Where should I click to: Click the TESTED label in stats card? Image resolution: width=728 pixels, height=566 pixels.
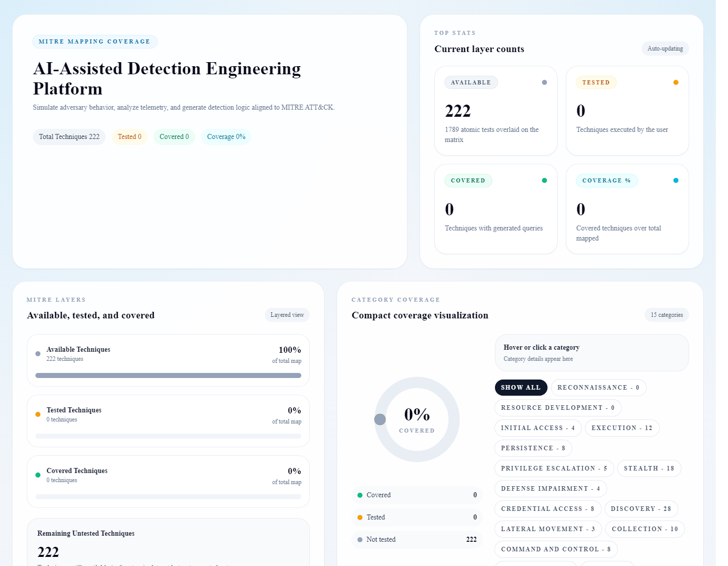(x=596, y=82)
